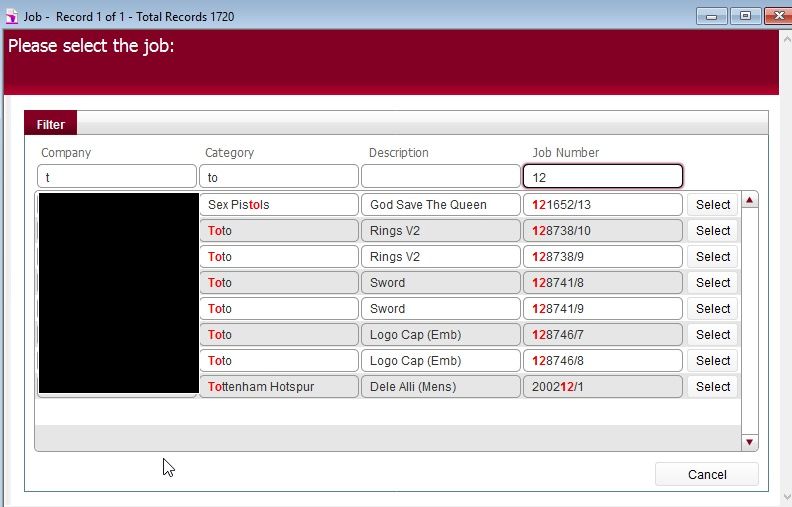792x507 pixels.
Task: Click the Company filter input field
Action: coord(117,177)
